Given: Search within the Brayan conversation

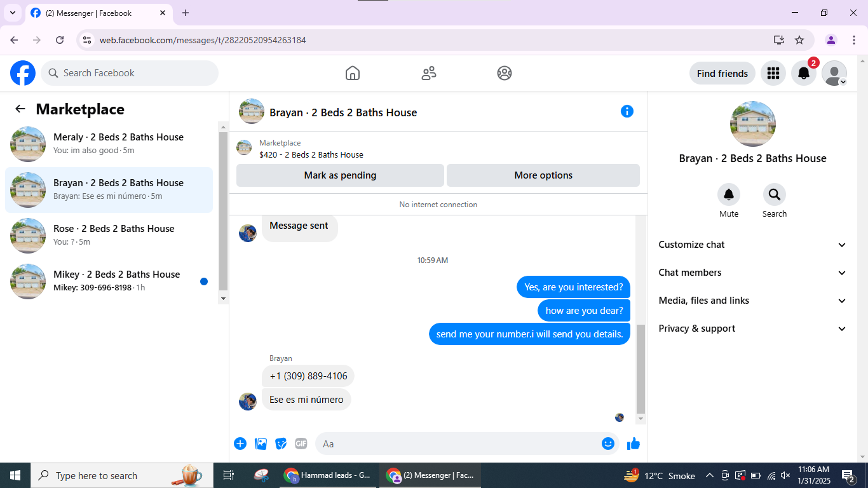Looking at the screenshot, I should point(775,194).
